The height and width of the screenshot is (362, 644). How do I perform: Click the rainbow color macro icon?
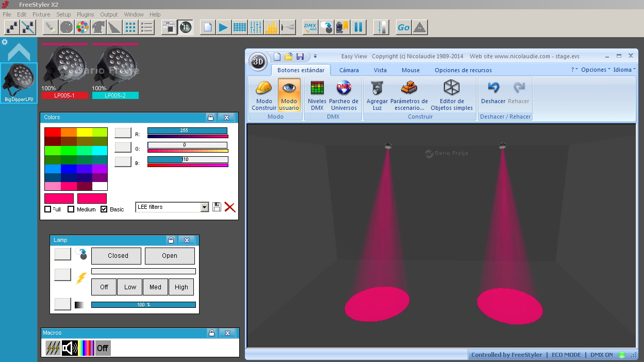[x=87, y=348]
